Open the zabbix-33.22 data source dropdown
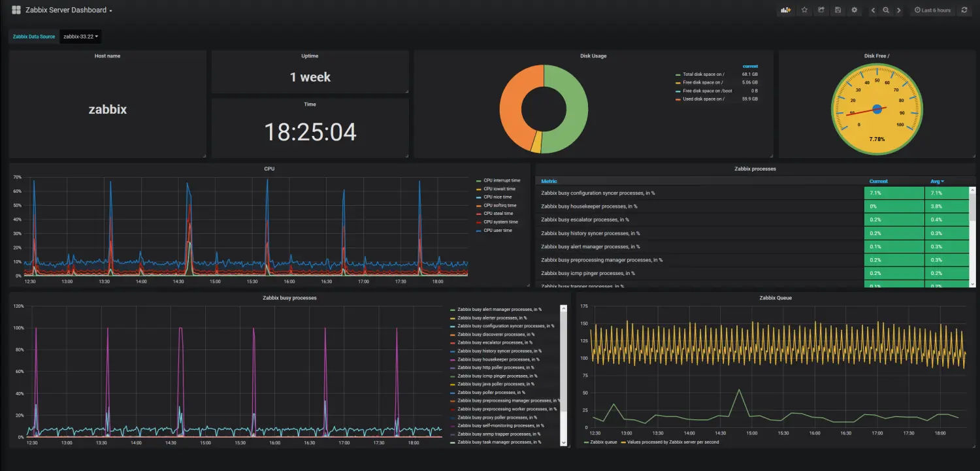 [x=82, y=37]
